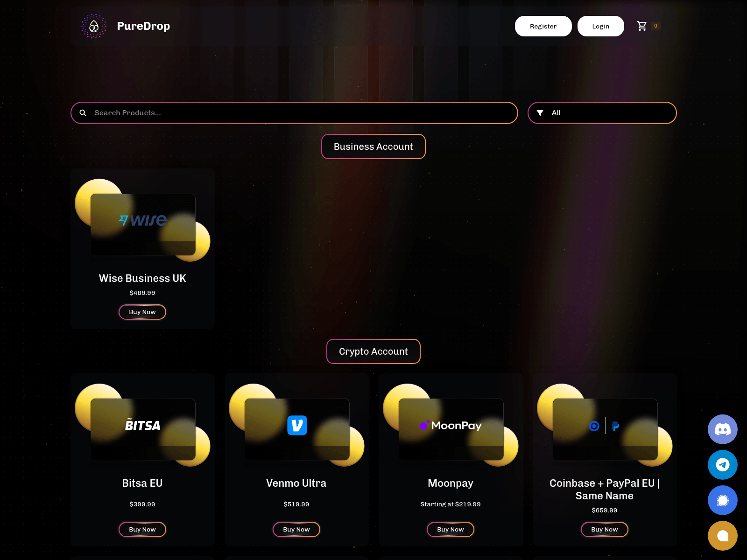Open the orange live chat bubble
747x560 pixels.
click(x=722, y=536)
